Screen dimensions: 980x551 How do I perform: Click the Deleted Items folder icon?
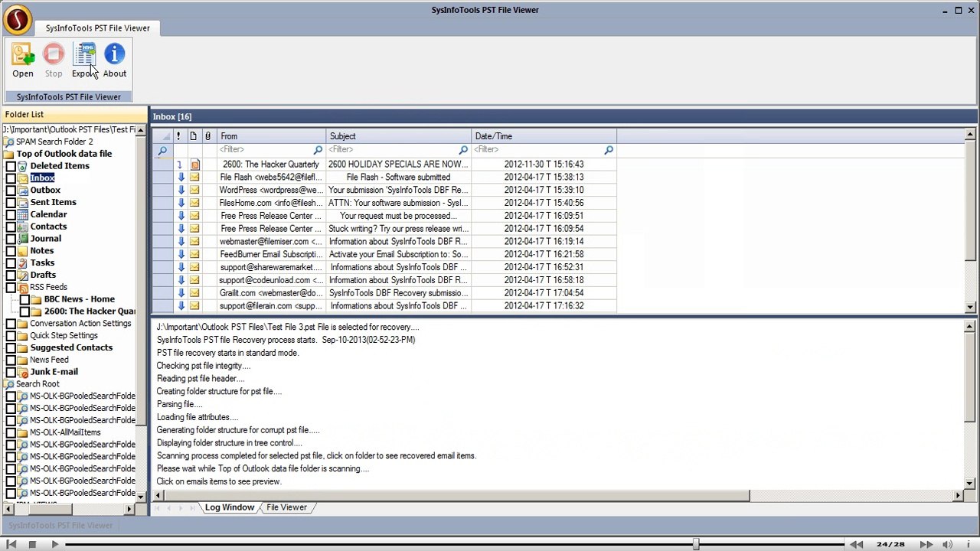pos(23,166)
